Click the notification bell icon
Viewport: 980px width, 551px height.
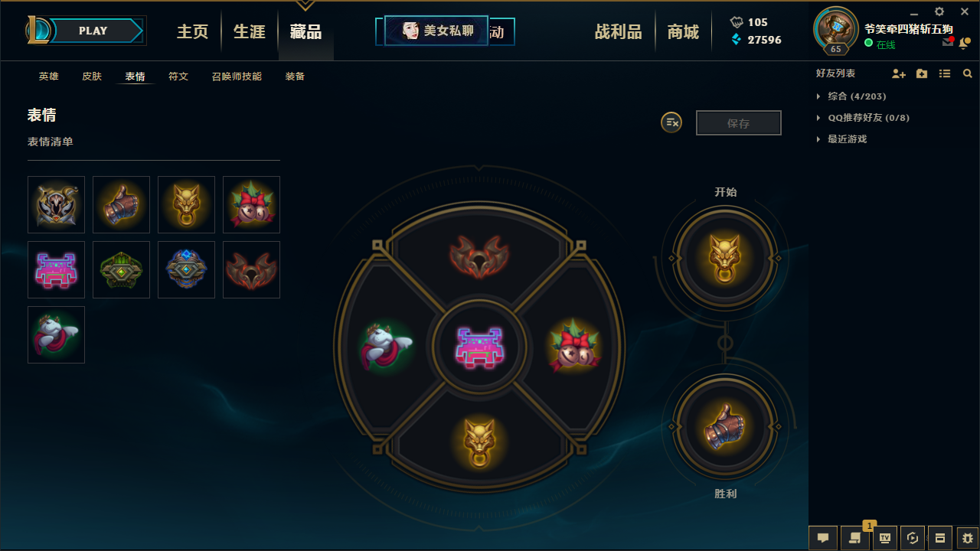point(964,42)
